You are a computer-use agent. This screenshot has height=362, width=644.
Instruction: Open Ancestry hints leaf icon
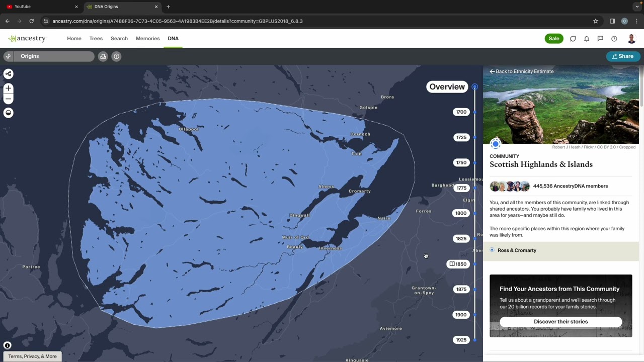(x=573, y=39)
